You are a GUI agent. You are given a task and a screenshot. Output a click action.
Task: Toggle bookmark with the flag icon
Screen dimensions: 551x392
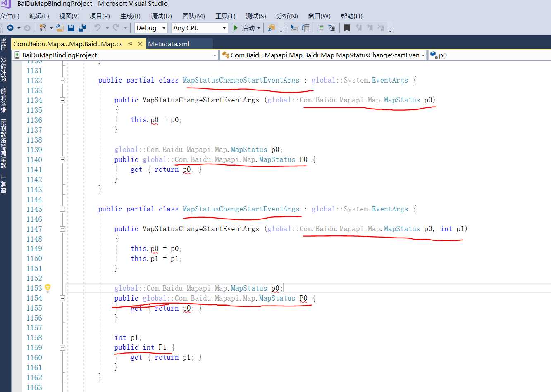pos(347,28)
